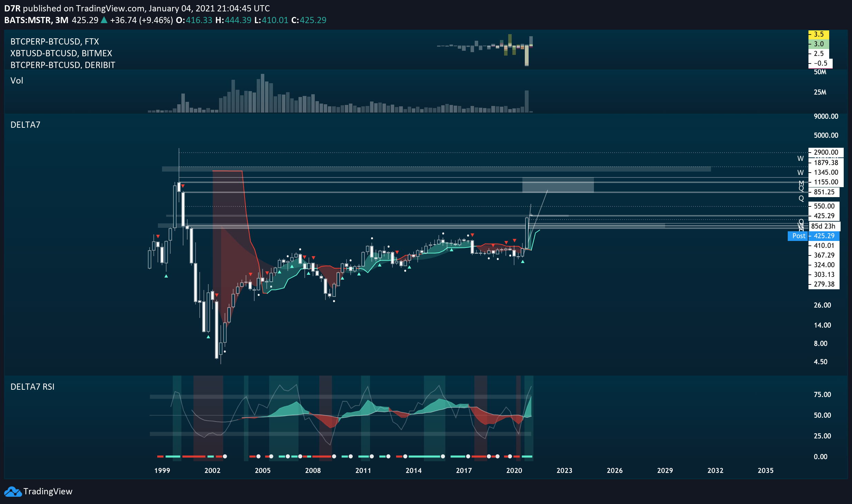
Task: Click the 550.00 price level label
Action: pos(824,206)
